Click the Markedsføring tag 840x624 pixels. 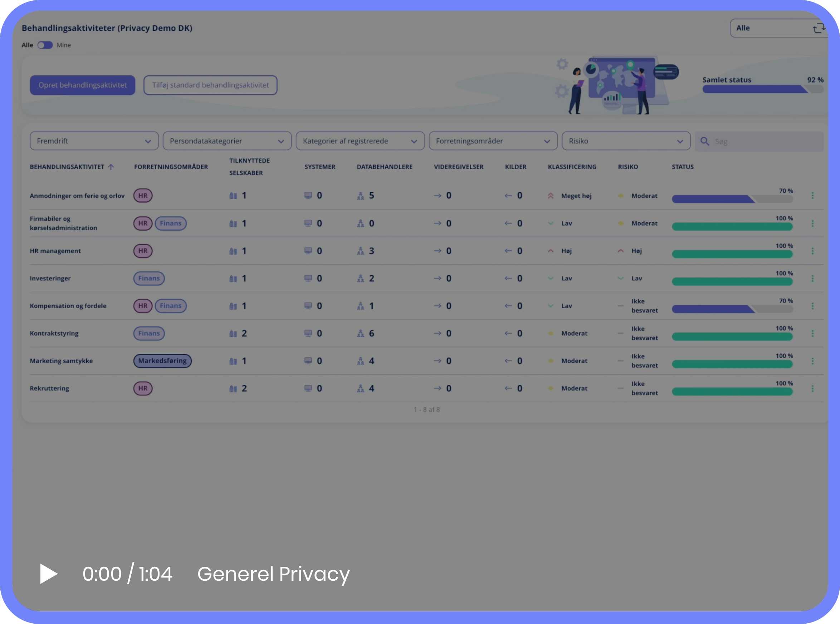(x=162, y=361)
